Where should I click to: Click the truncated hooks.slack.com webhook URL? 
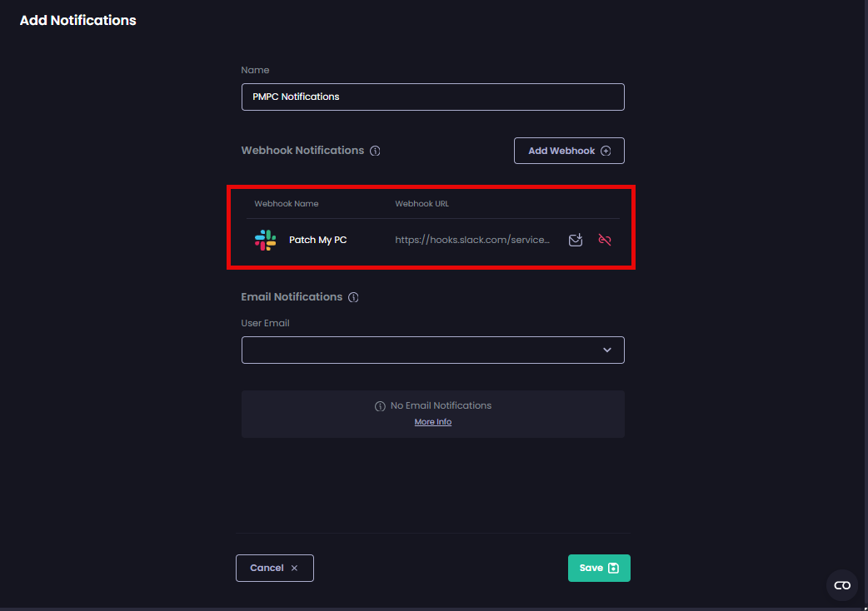(x=472, y=240)
